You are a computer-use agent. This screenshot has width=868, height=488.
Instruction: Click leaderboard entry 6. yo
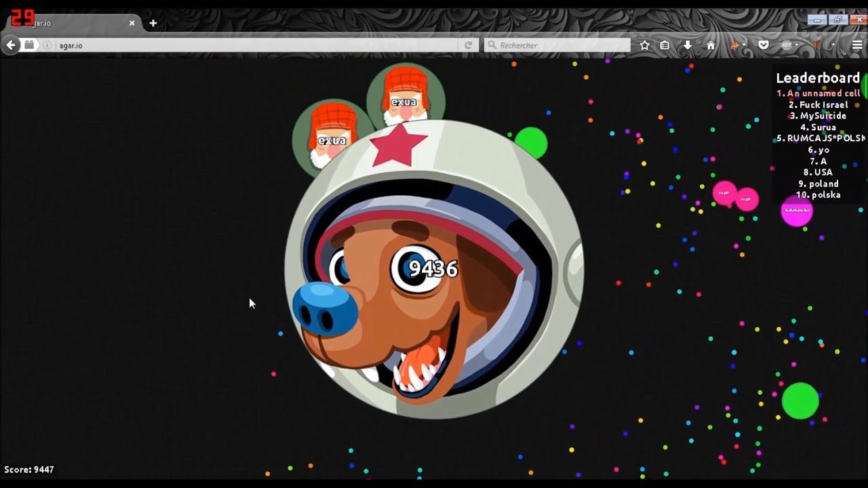tap(818, 150)
